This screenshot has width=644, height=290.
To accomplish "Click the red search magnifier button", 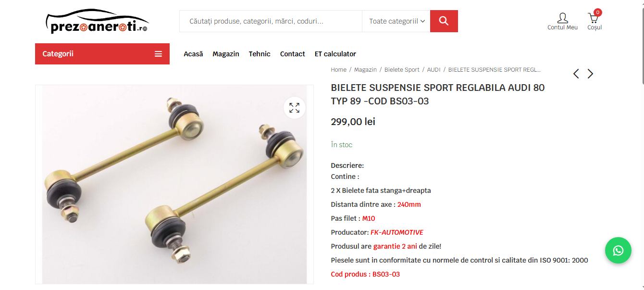I will click(x=444, y=21).
